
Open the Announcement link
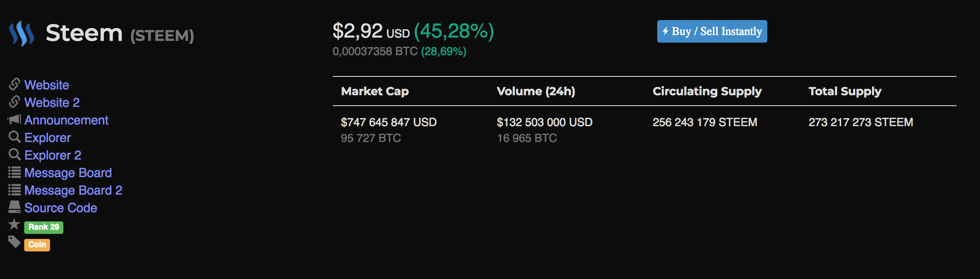(66, 120)
